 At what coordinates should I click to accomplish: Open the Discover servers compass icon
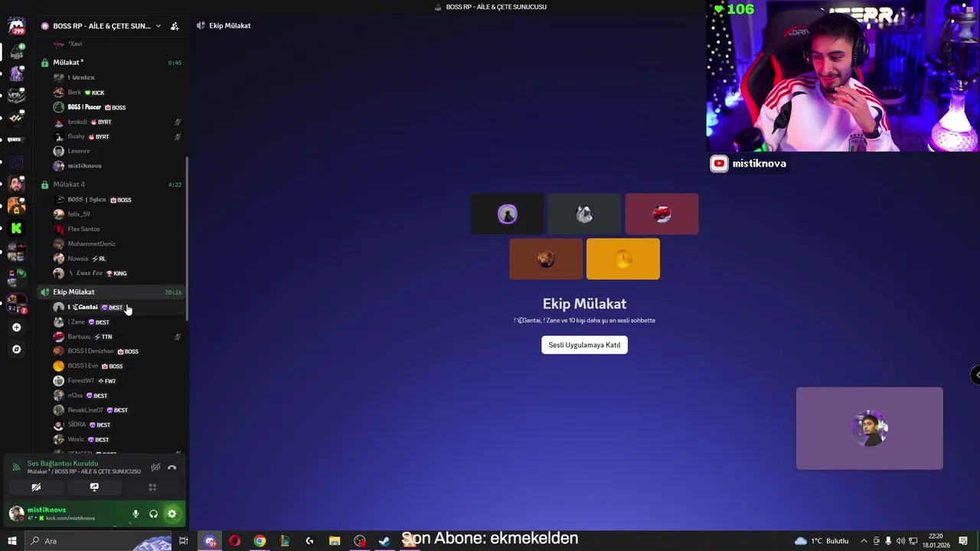[x=16, y=350]
